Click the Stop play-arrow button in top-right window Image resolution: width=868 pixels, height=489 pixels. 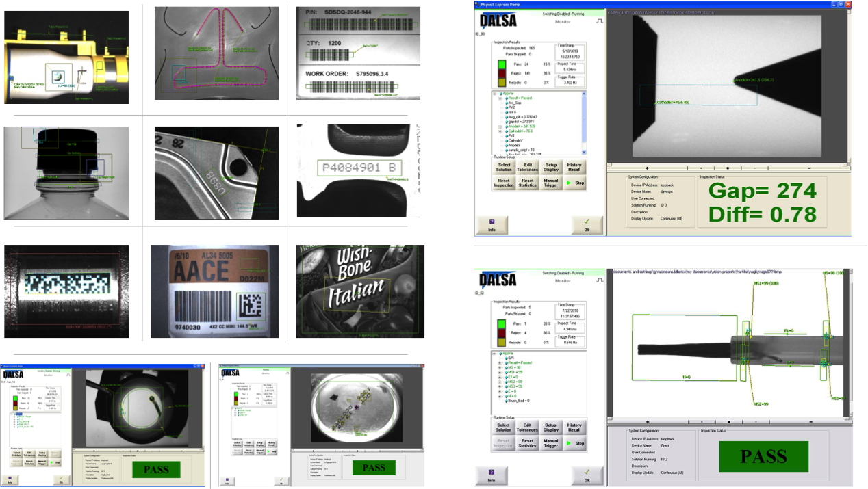tap(574, 183)
